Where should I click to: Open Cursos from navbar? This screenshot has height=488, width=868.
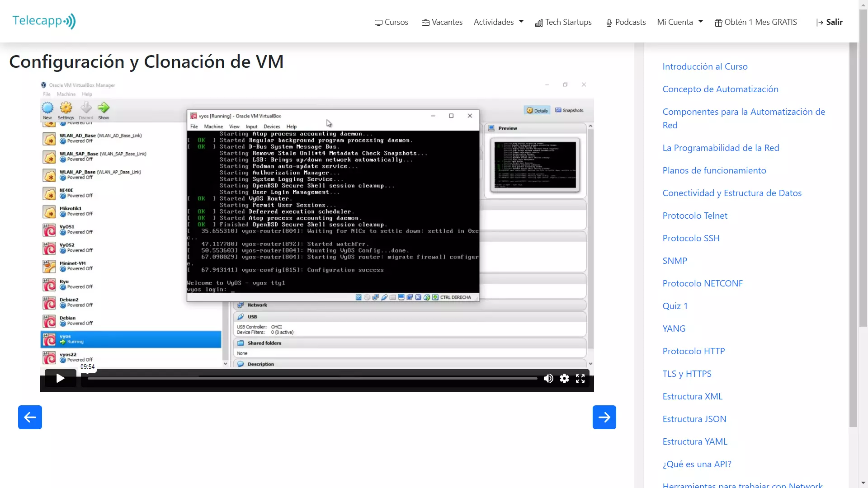point(392,22)
